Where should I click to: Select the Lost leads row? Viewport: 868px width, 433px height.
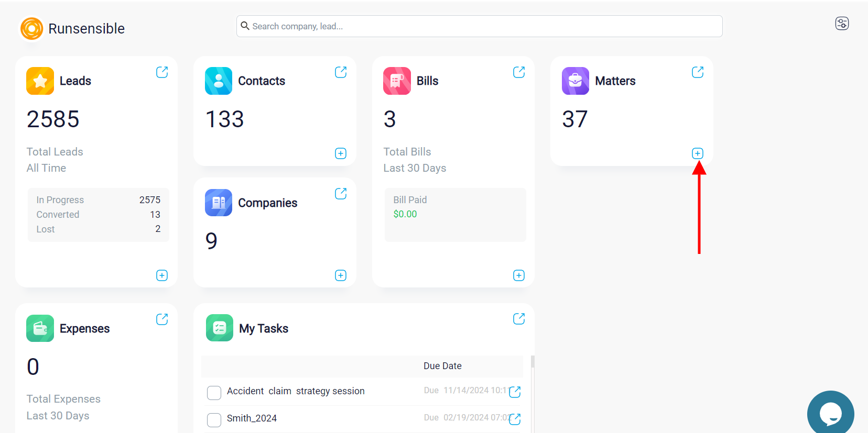pyautogui.click(x=99, y=229)
